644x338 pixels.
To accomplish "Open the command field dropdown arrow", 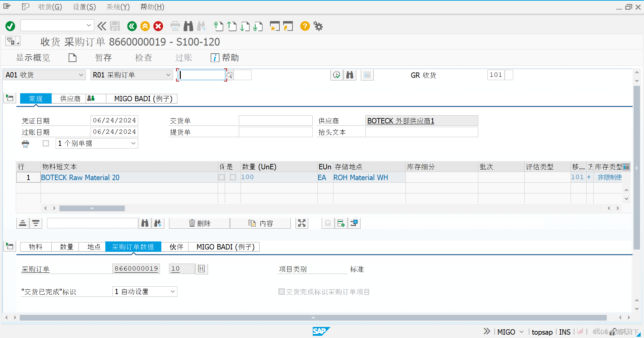I will click(x=89, y=25).
